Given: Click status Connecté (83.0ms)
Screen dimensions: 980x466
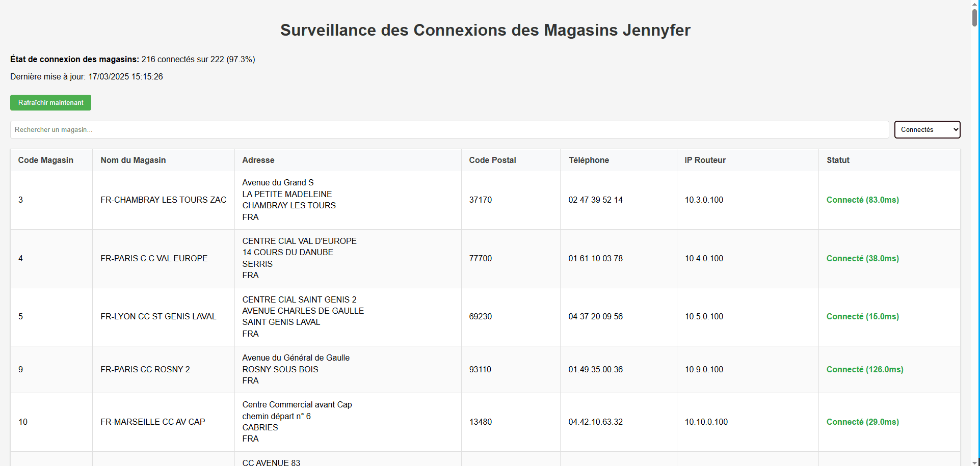Looking at the screenshot, I should coord(863,200).
